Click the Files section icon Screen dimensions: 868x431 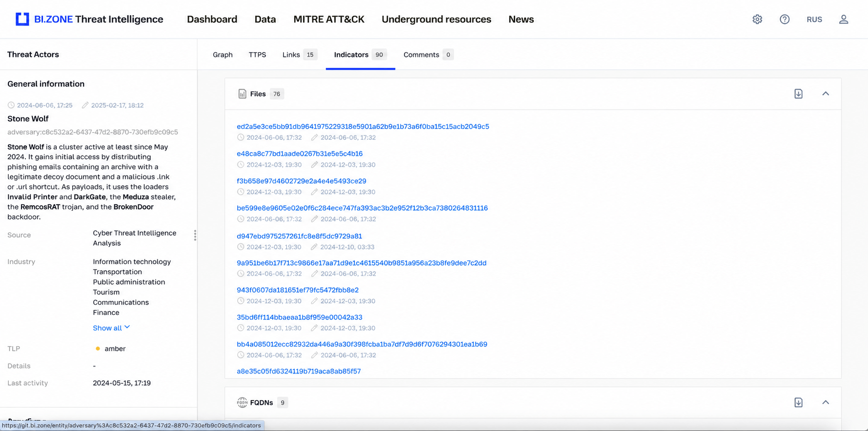point(242,94)
